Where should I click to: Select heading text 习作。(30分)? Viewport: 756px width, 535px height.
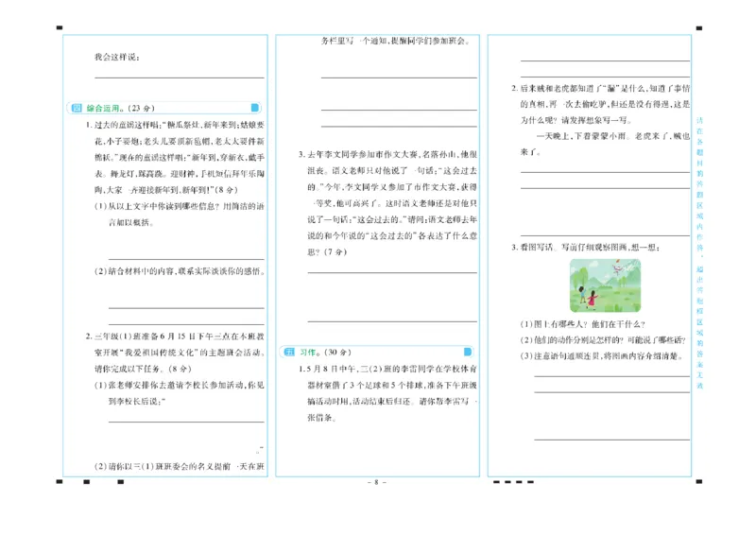pos(326,353)
